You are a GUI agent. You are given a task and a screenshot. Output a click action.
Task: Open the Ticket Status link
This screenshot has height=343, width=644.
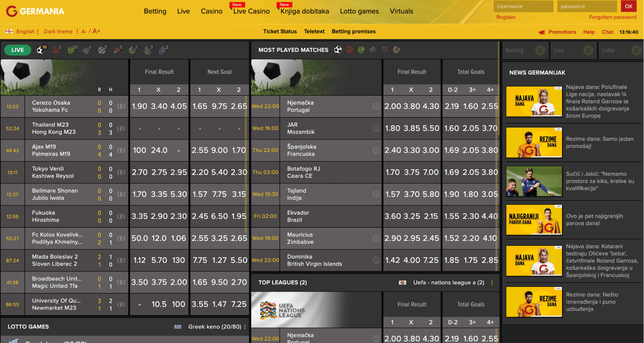(280, 31)
